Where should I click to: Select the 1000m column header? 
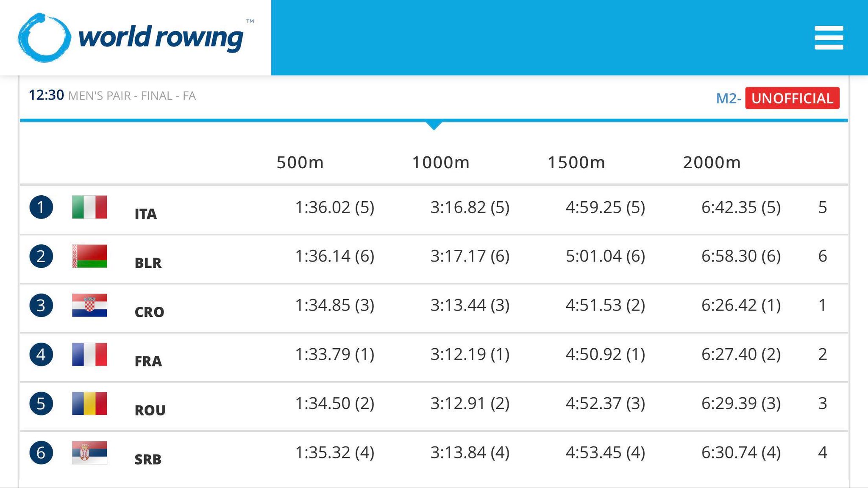[x=441, y=163]
